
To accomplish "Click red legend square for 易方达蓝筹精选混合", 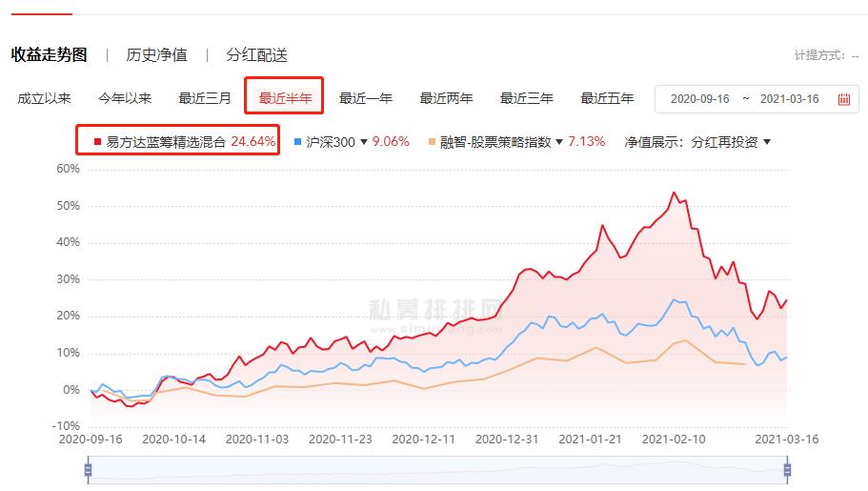I will [x=97, y=142].
